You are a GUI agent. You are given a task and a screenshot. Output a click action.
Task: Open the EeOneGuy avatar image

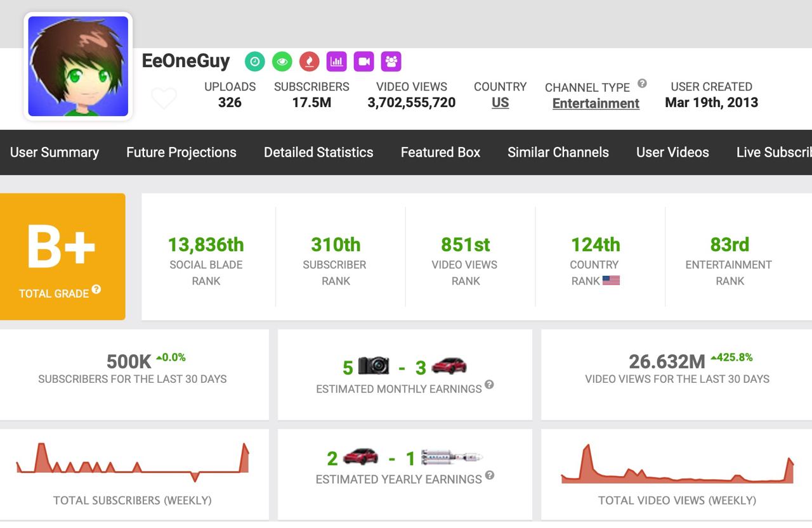(78, 67)
